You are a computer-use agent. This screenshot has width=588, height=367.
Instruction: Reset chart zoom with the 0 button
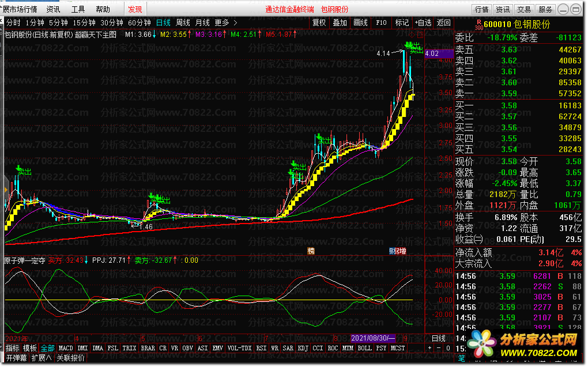pos(448,348)
